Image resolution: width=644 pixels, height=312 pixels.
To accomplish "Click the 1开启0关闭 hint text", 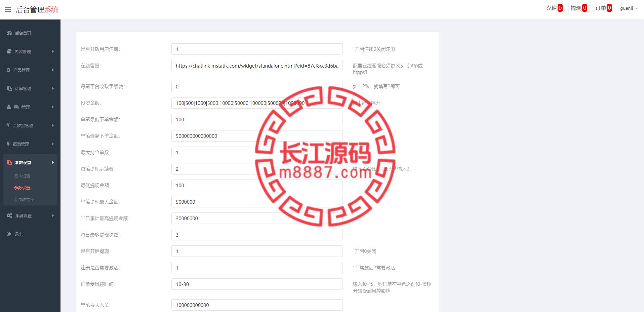I will pyautogui.click(x=364, y=251).
